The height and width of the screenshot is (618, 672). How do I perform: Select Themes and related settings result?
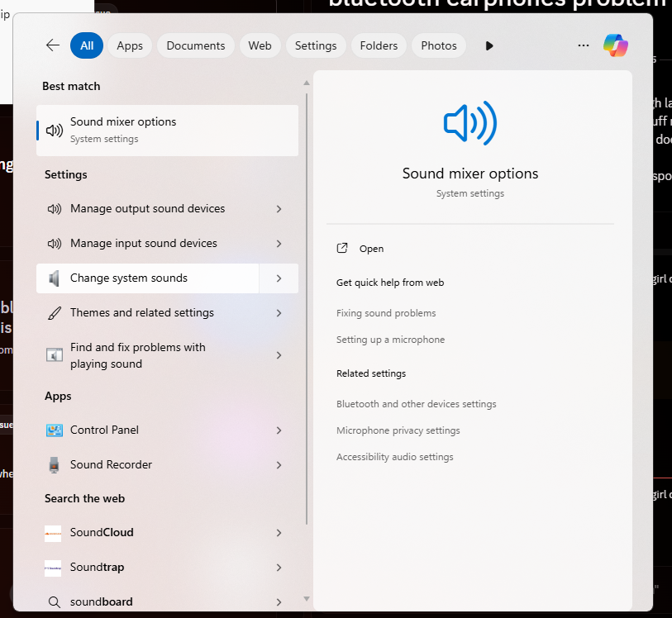tap(167, 313)
